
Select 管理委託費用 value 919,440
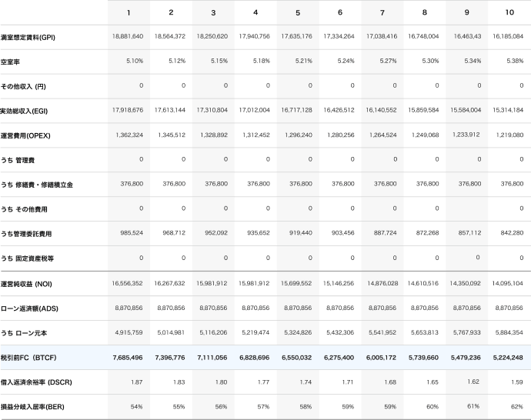[301, 233]
